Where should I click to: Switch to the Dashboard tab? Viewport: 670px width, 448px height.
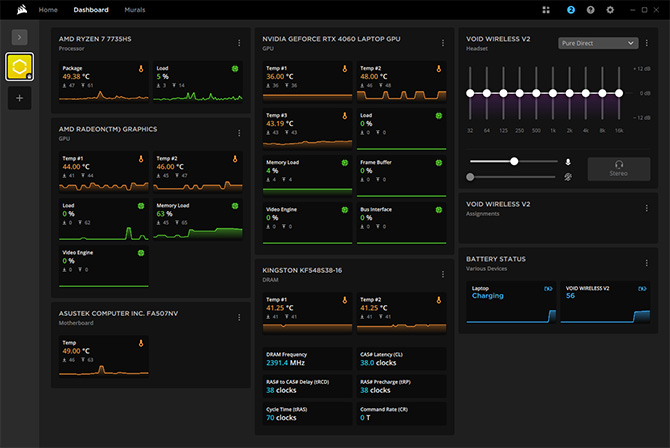pyautogui.click(x=91, y=10)
